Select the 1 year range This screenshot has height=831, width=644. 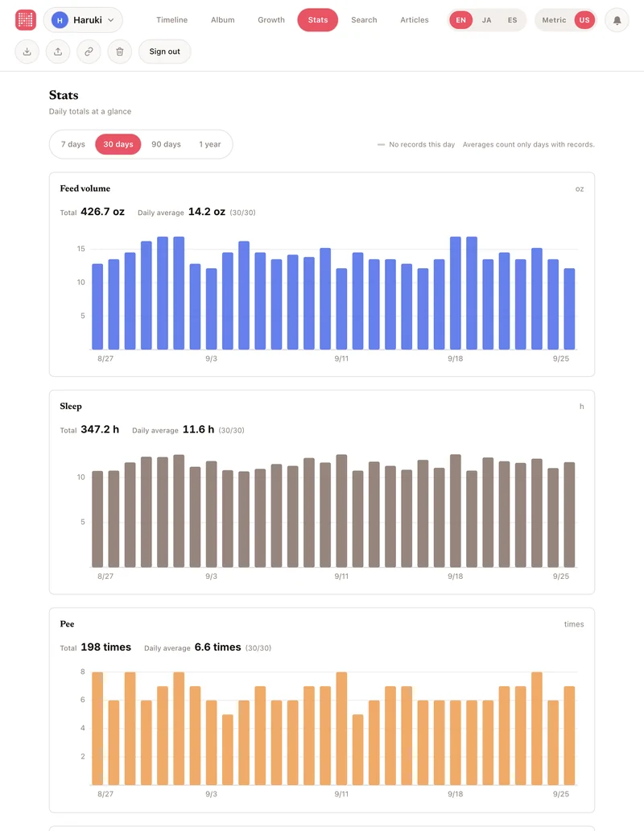[x=210, y=144]
